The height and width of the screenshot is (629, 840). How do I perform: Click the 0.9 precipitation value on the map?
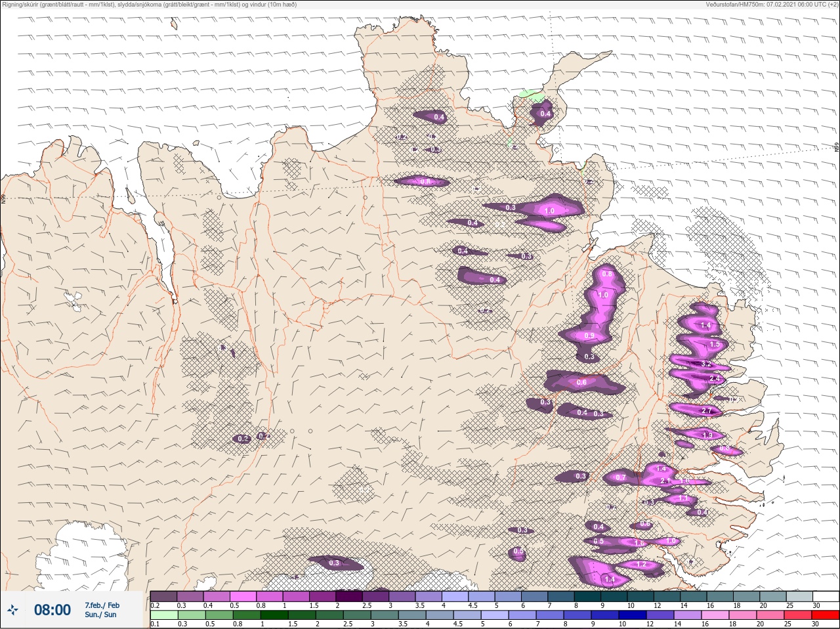pyautogui.click(x=589, y=336)
